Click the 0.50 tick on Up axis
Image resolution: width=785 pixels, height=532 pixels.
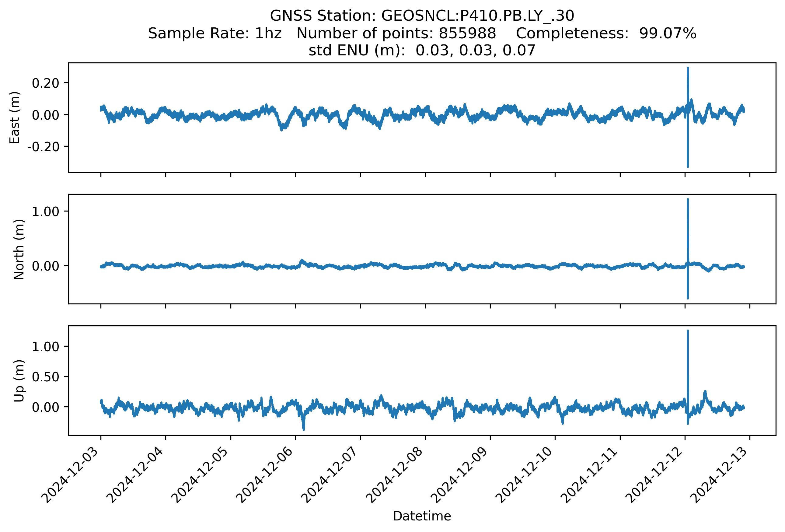tap(46, 377)
